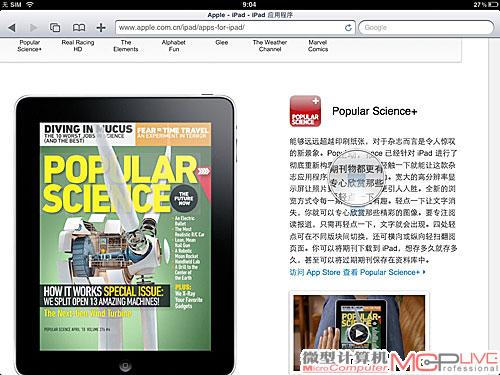Select the Popular Science+ app tab
Image resolution: width=500 pixels, height=375 pixels.
coord(29,46)
